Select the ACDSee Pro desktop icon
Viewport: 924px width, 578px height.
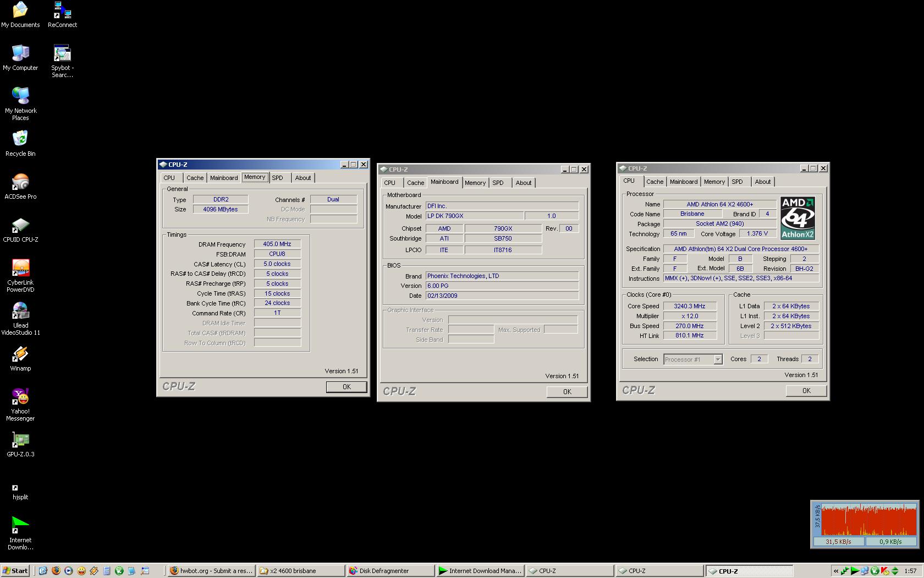tap(20, 187)
